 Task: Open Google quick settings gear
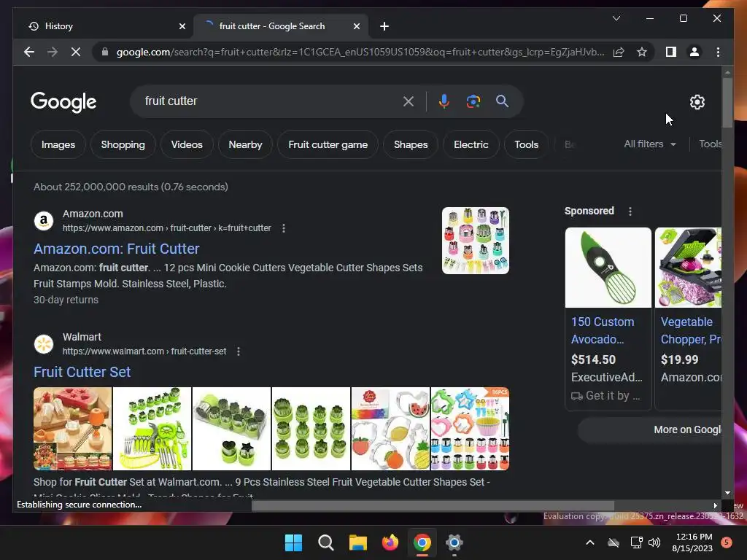[x=697, y=101]
